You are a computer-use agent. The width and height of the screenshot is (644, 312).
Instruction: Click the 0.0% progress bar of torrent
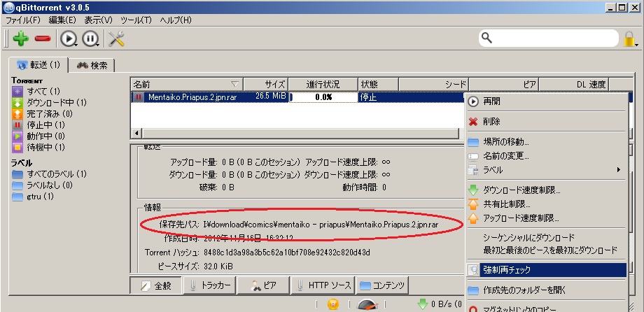pos(322,97)
